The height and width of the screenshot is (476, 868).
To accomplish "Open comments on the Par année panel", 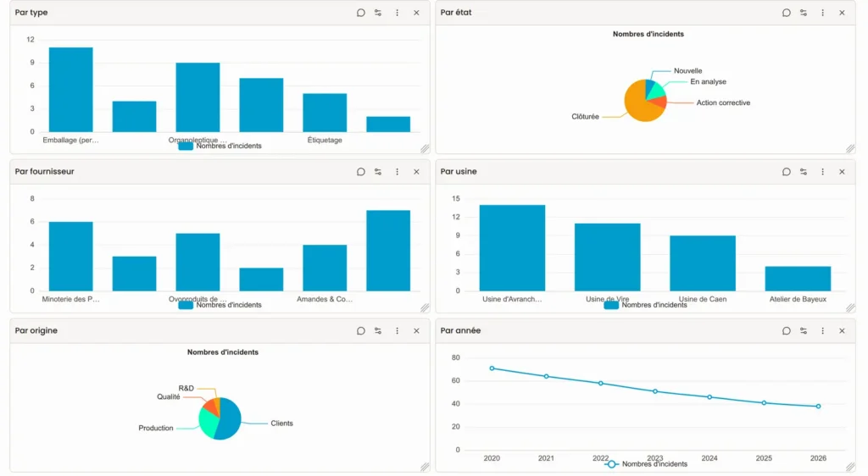I will point(786,330).
